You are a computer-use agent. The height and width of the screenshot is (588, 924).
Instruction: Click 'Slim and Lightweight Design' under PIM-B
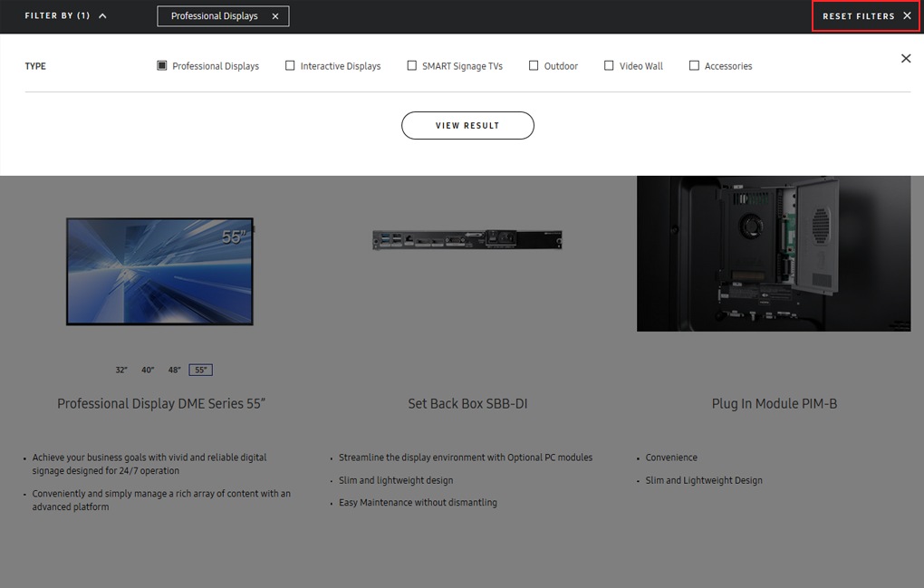coord(704,480)
